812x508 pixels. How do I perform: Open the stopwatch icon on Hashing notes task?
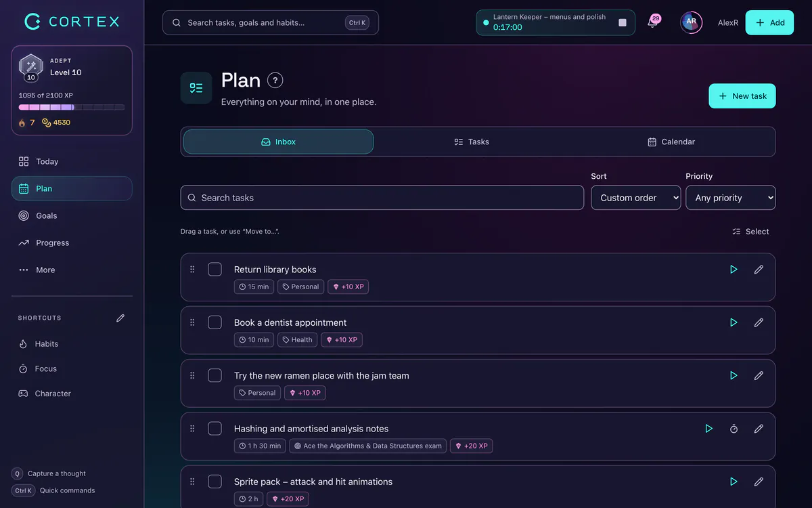pos(734,429)
